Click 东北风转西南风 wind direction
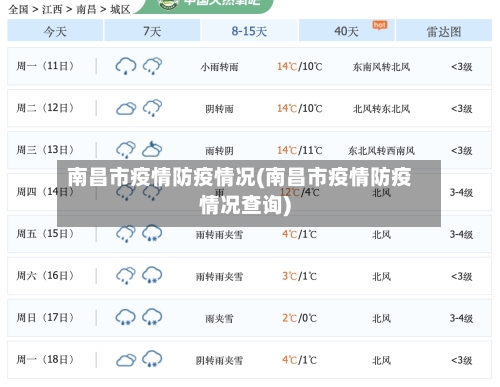 (x=381, y=151)
